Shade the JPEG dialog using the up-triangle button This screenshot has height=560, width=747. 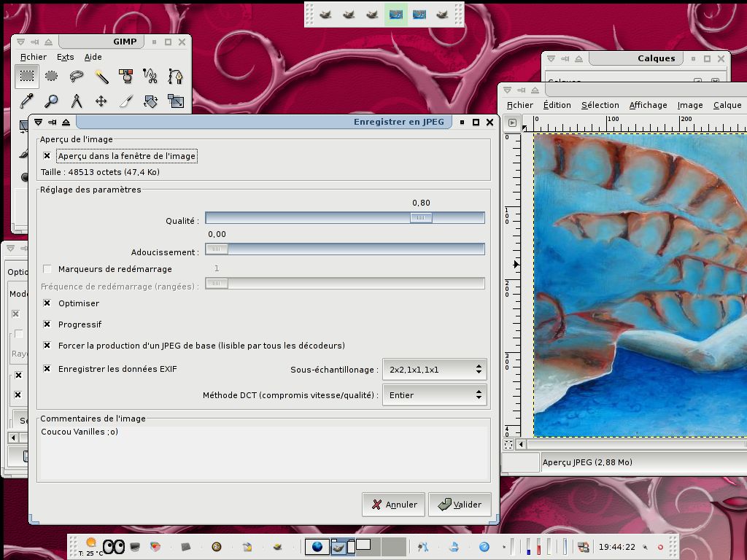coord(66,122)
